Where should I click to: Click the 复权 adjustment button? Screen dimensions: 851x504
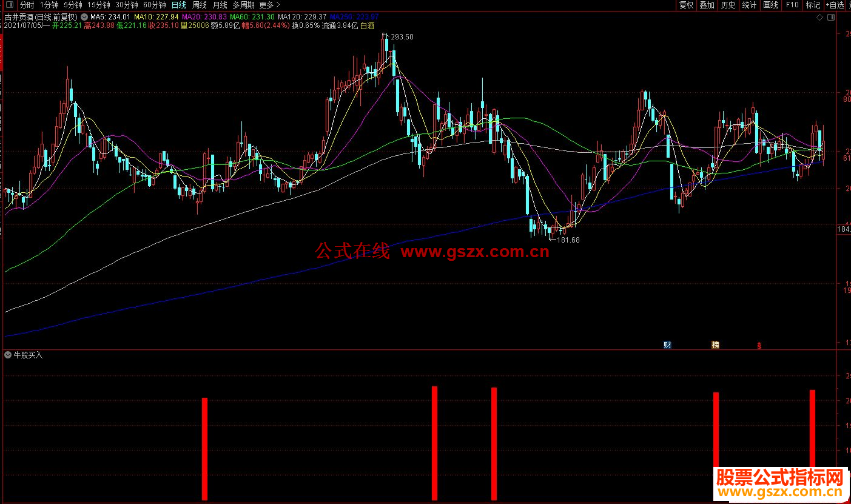[686, 5]
